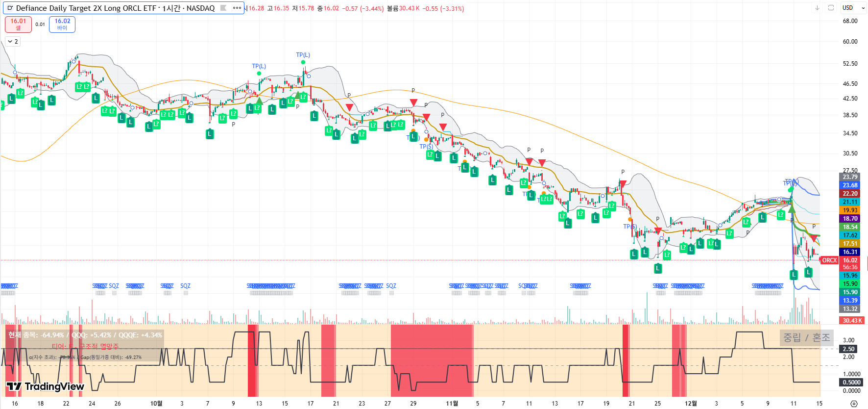The width and height of the screenshot is (868, 409).
Task: Click the 22.20 price scale label
Action: pos(850,194)
